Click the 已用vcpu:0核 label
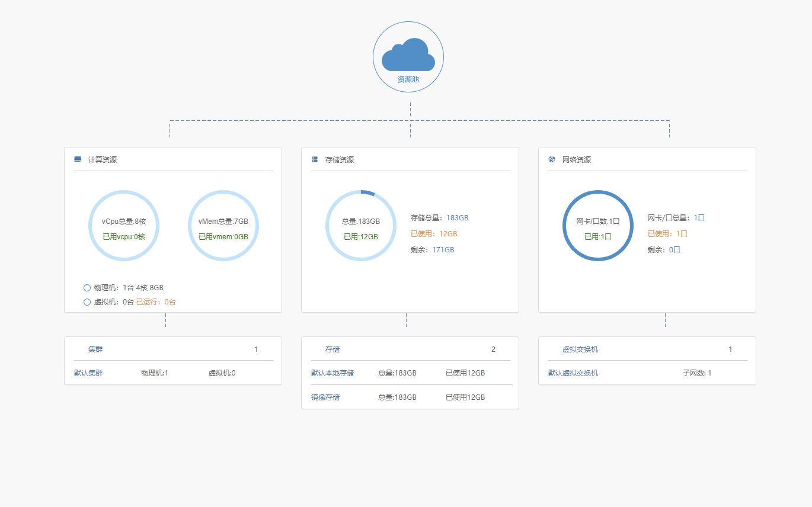 point(124,236)
